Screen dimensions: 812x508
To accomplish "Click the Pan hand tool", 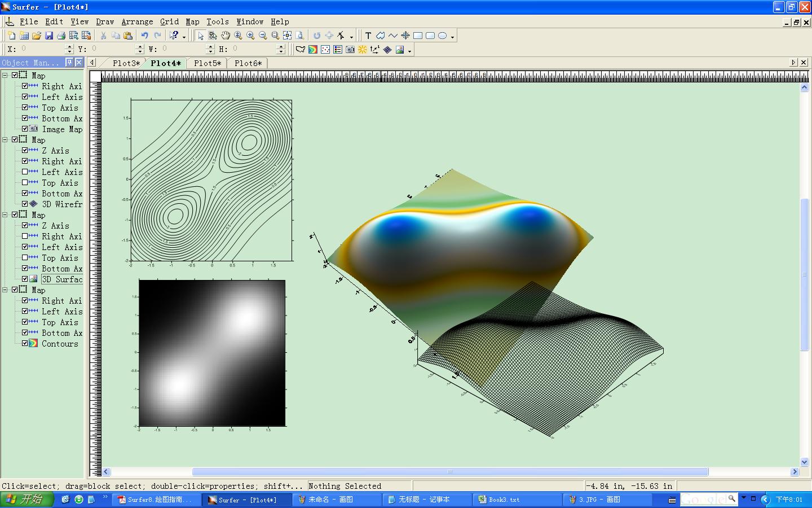I will click(226, 36).
